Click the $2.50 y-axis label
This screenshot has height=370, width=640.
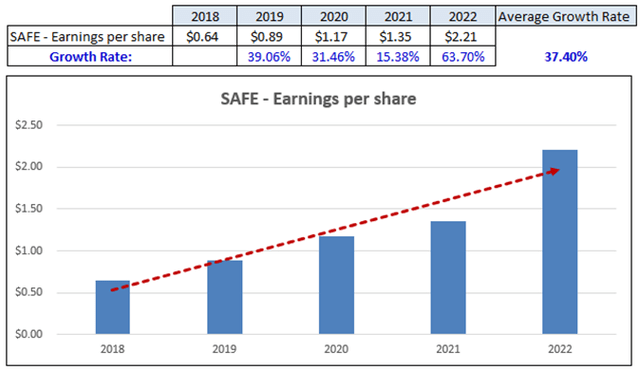point(29,125)
